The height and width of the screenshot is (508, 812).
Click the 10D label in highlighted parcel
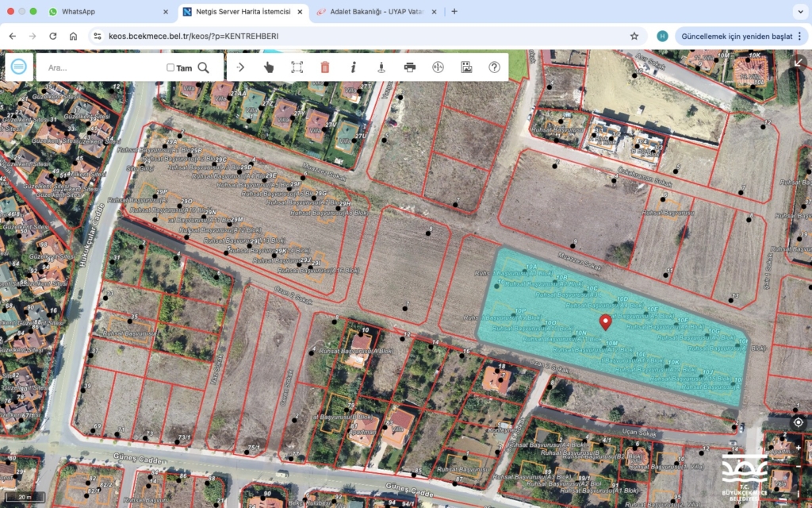(x=622, y=299)
